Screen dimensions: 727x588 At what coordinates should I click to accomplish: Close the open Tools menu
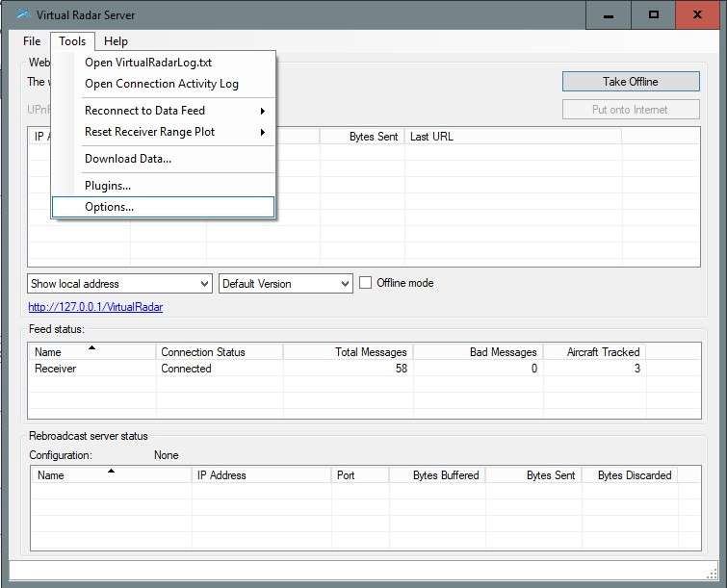coord(72,41)
